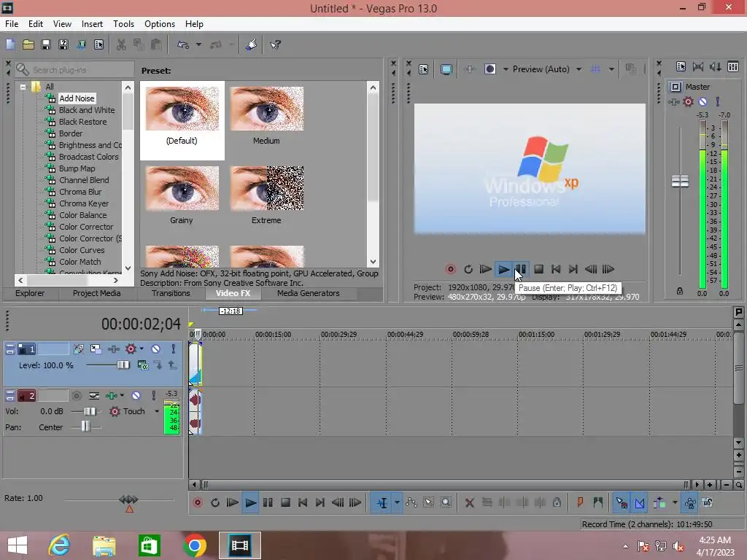Toggle Preview on External Monitor icon
Screen dimensions: 747x560
[446, 69]
